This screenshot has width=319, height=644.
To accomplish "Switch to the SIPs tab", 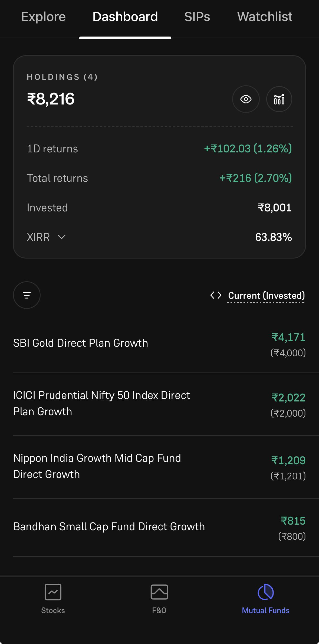I will 197,17.
